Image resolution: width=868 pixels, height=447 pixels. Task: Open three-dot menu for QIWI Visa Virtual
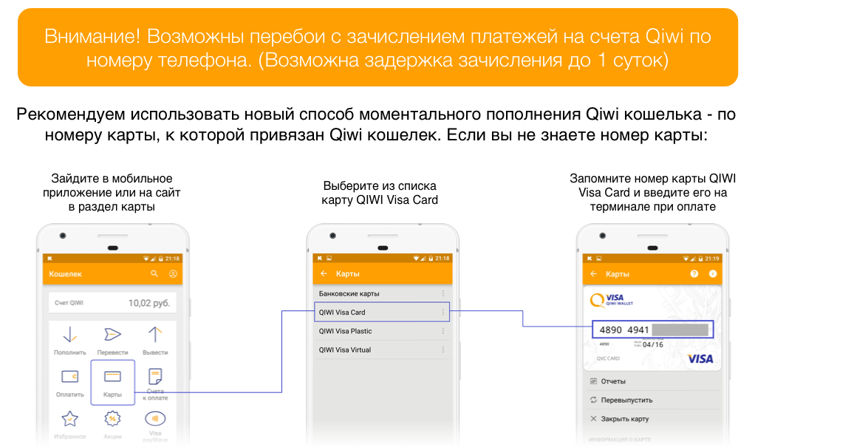coord(443,350)
